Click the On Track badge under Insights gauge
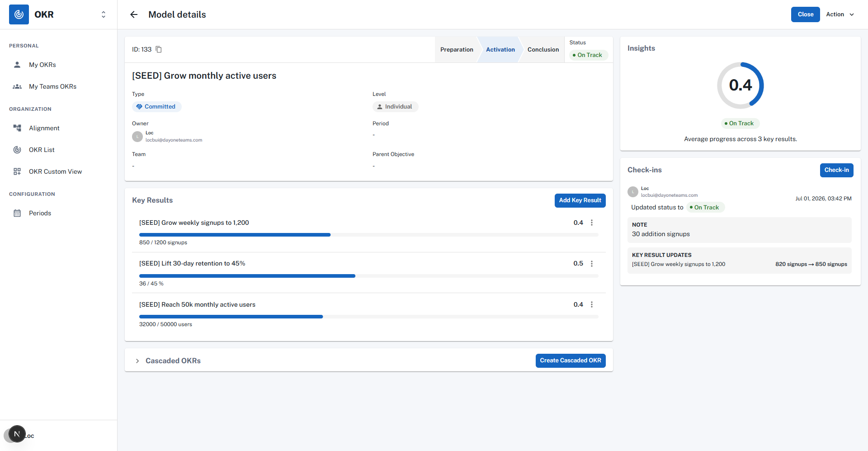 tap(740, 123)
